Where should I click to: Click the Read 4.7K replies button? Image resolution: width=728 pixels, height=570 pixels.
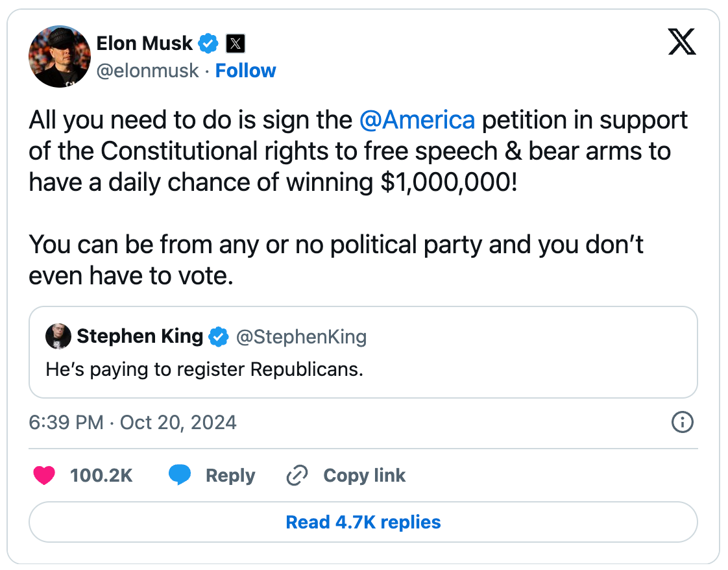(x=363, y=522)
